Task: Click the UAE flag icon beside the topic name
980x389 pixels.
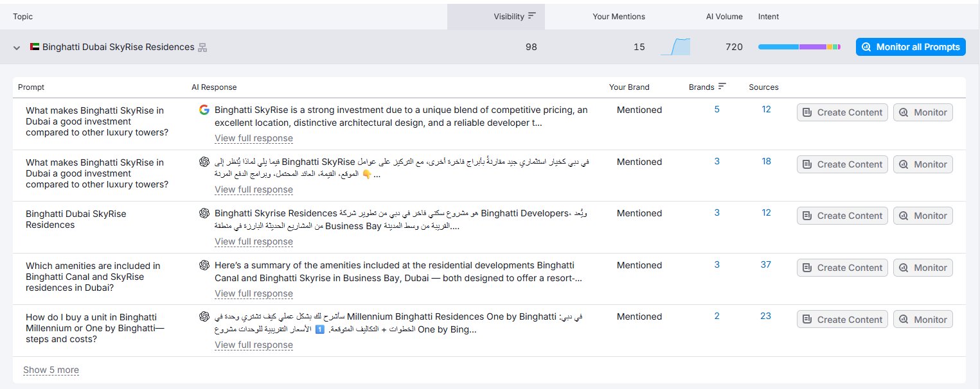Action: point(35,47)
